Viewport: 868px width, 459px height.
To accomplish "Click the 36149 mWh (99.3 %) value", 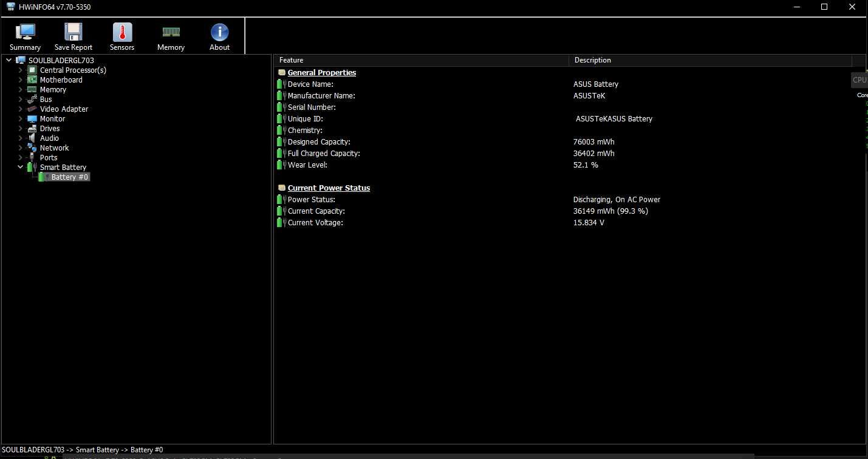I will click(610, 211).
